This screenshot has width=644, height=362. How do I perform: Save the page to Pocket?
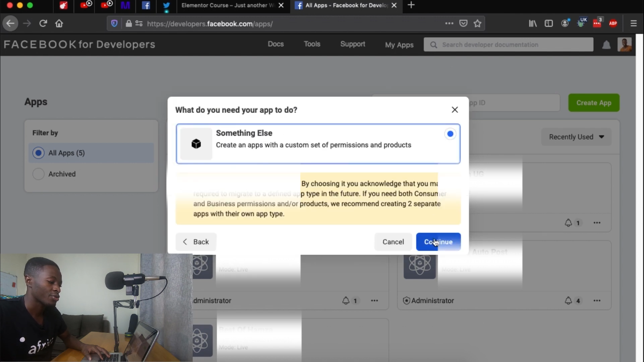[x=463, y=24]
